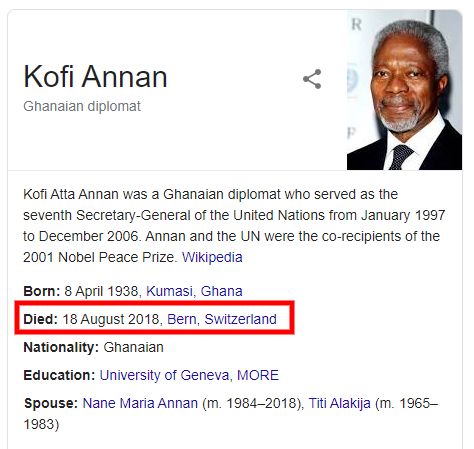Click the Kofi Annan title heading
Screen dimensions: 474x449
[95, 77]
